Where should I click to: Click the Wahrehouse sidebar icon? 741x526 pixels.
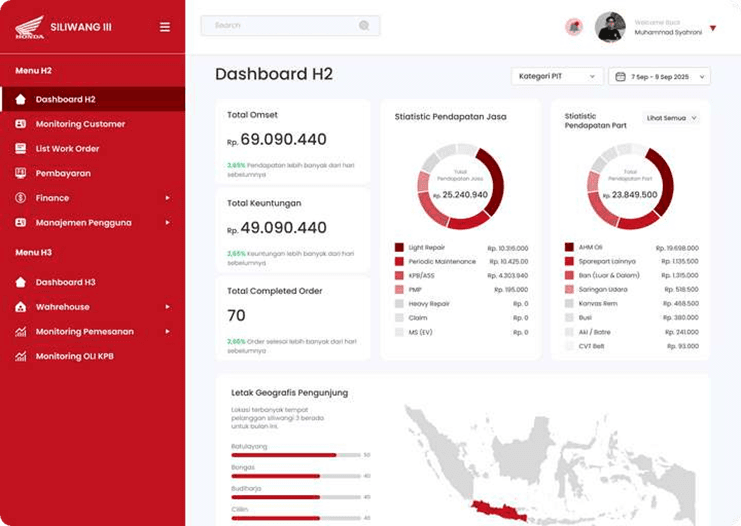click(x=21, y=307)
